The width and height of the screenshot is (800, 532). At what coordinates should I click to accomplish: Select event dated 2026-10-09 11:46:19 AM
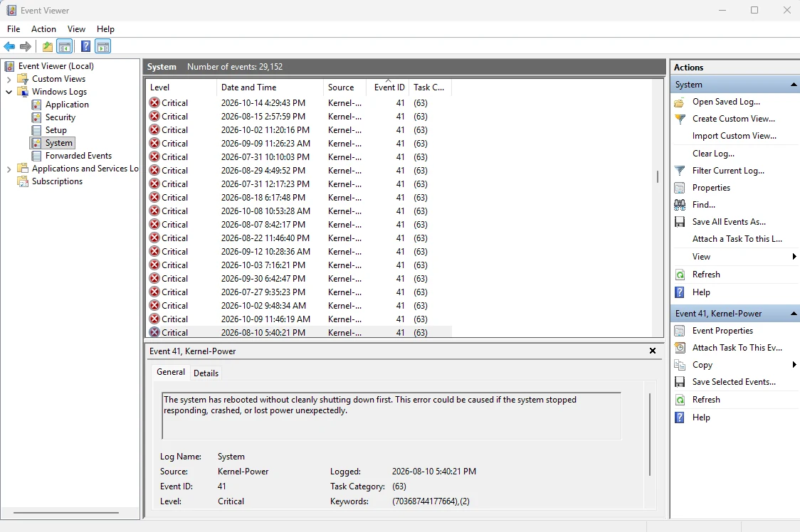[299, 319]
